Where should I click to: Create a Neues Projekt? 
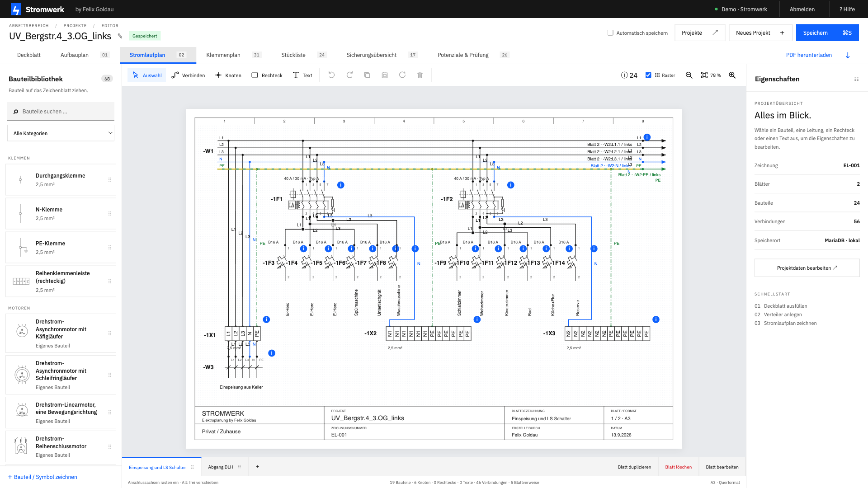pos(760,33)
